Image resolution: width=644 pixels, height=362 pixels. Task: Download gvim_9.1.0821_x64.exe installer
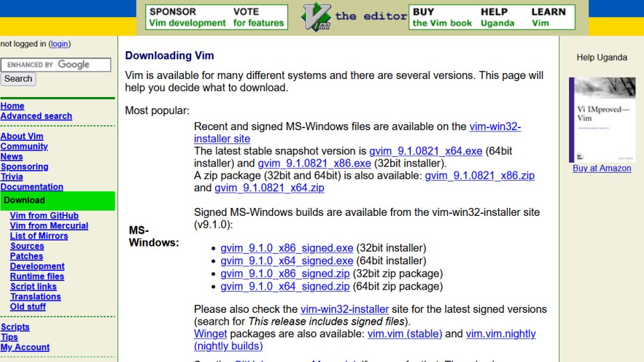pos(426,151)
